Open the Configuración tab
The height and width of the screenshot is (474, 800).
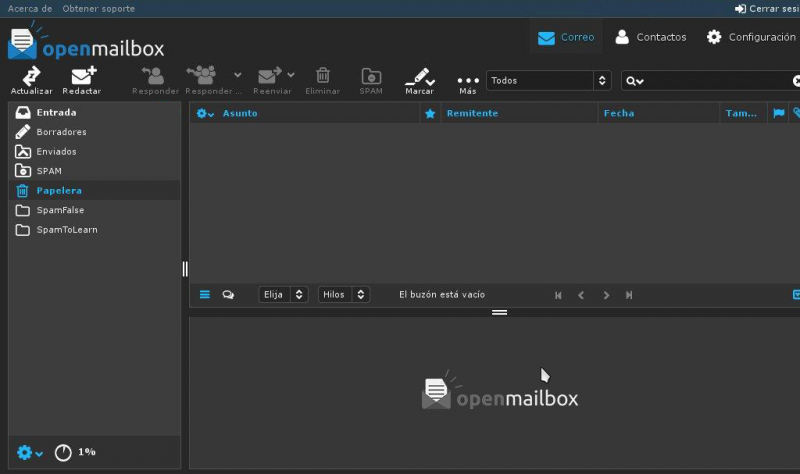(751, 37)
